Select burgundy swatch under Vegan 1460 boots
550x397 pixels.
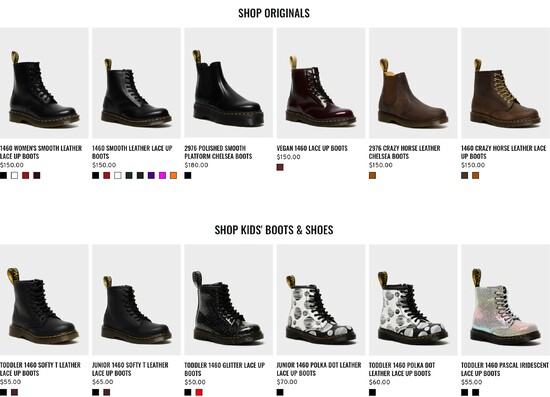tap(280, 167)
